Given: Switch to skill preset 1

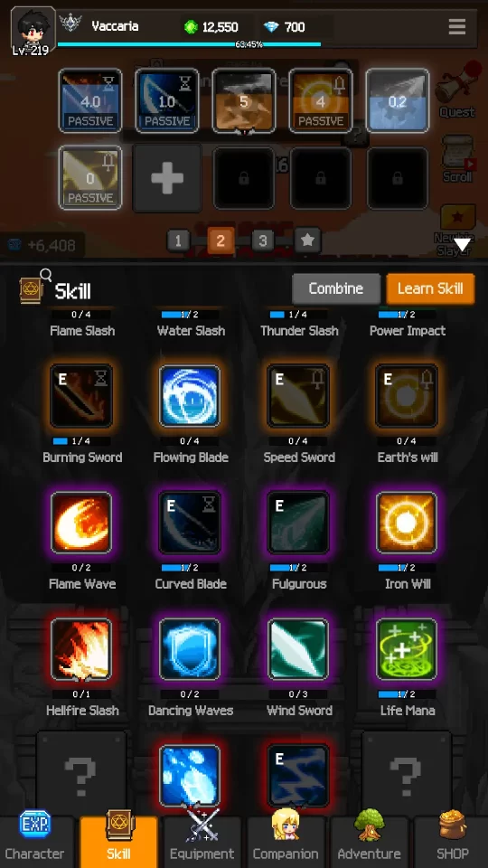Looking at the screenshot, I should [178, 241].
